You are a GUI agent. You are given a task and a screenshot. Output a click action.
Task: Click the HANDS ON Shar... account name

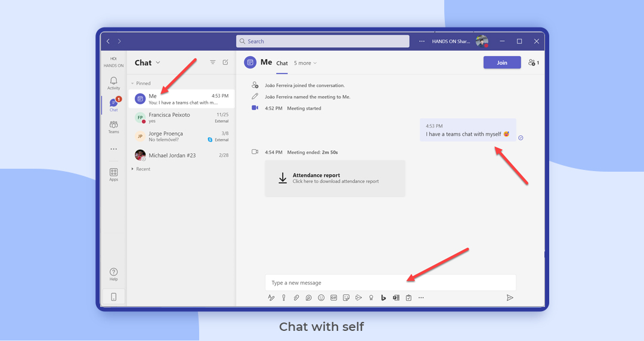451,41
